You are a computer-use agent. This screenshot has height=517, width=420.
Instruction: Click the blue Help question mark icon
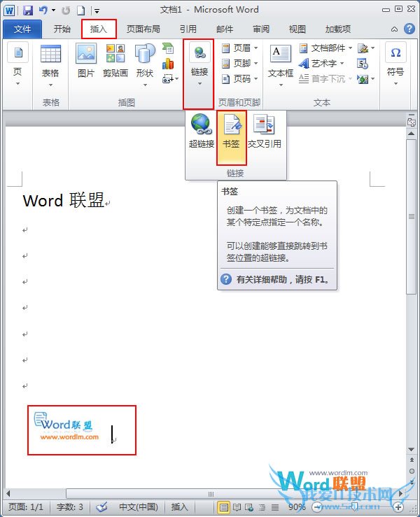pyautogui.click(x=409, y=29)
